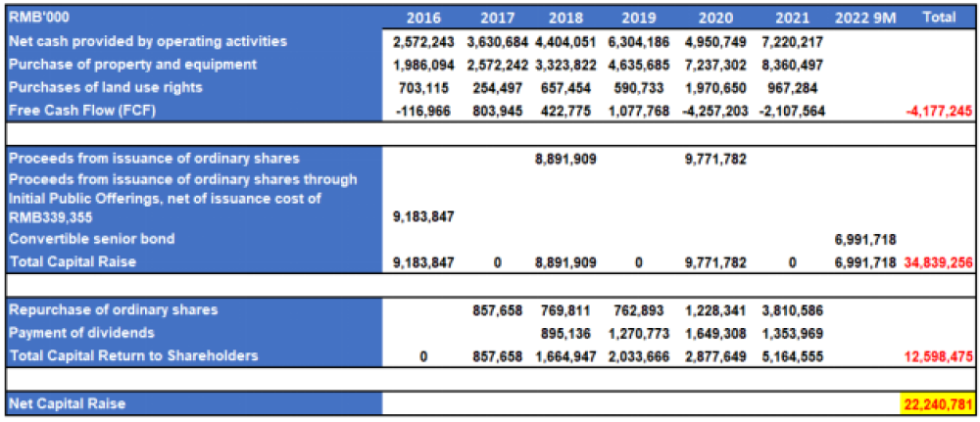Click land use rights value 703,115
This screenshot has width=980, height=422.
423,87
